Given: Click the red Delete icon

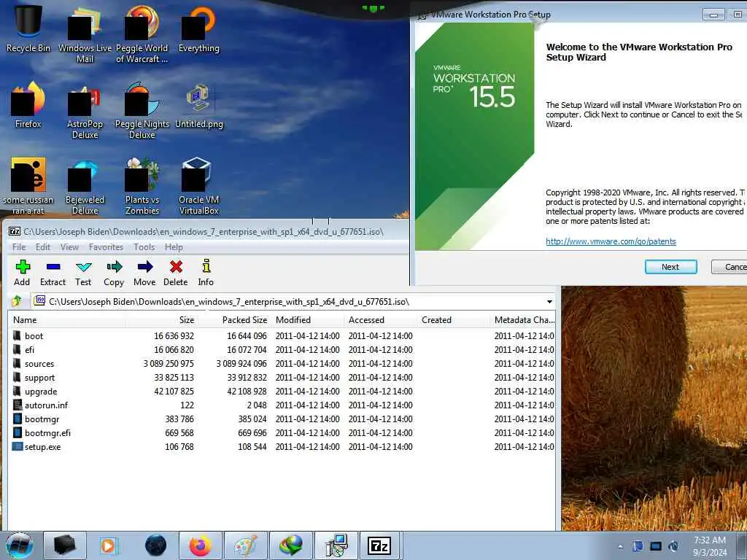Looking at the screenshot, I should coord(175,273).
